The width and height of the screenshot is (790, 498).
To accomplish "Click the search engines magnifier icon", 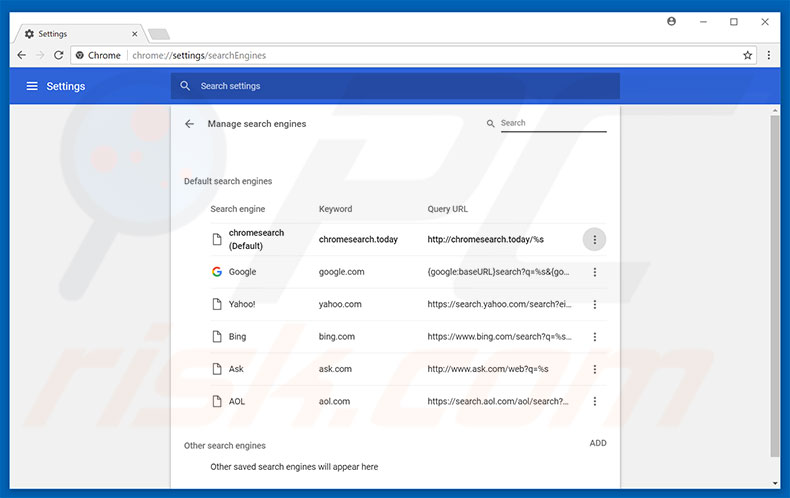I will click(x=490, y=123).
